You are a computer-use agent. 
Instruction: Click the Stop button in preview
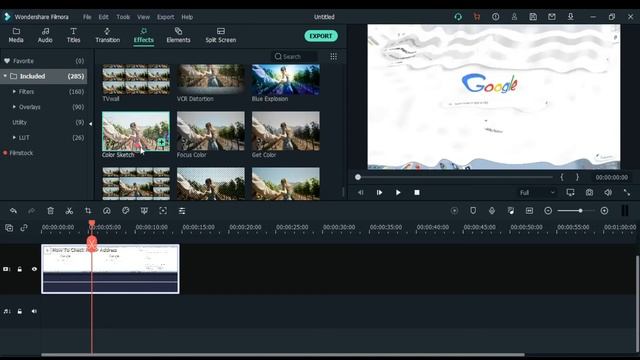417,192
